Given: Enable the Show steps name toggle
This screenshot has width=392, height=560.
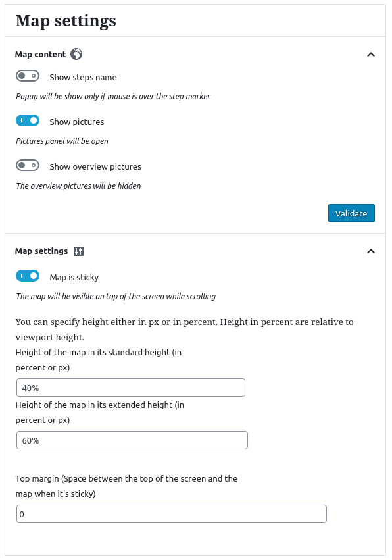Looking at the screenshot, I should coord(28,76).
